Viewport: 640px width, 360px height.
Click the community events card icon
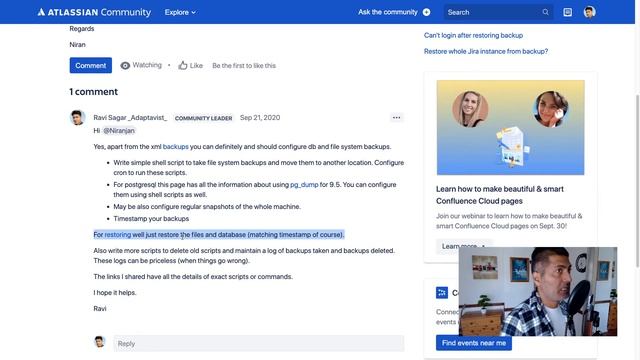pos(442,292)
